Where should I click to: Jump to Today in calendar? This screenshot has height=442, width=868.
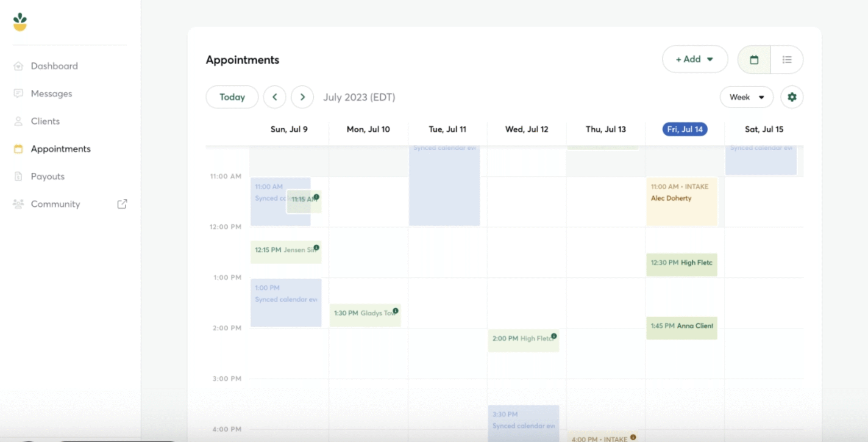pos(232,97)
